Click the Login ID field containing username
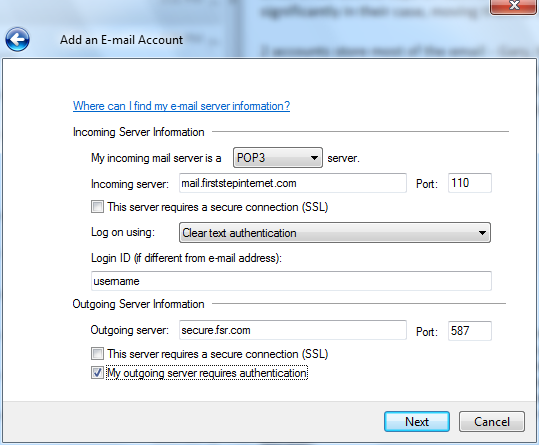 [x=291, y=281]
